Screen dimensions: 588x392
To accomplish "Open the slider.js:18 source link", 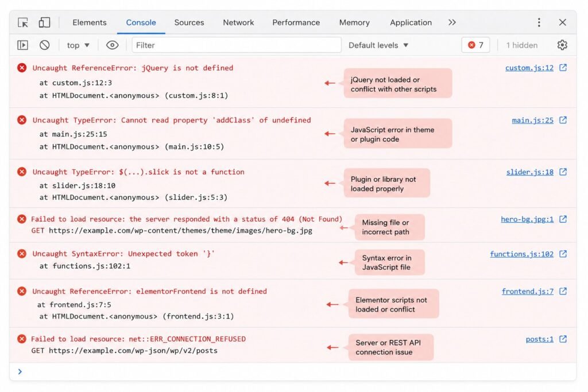I will 529,172.
